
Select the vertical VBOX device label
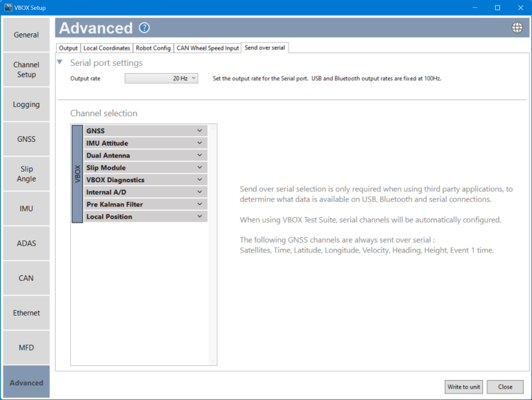point(77,174)
